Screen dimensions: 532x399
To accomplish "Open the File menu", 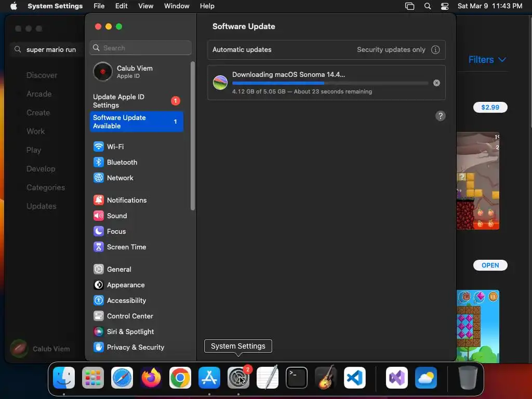I will (99, 6).
